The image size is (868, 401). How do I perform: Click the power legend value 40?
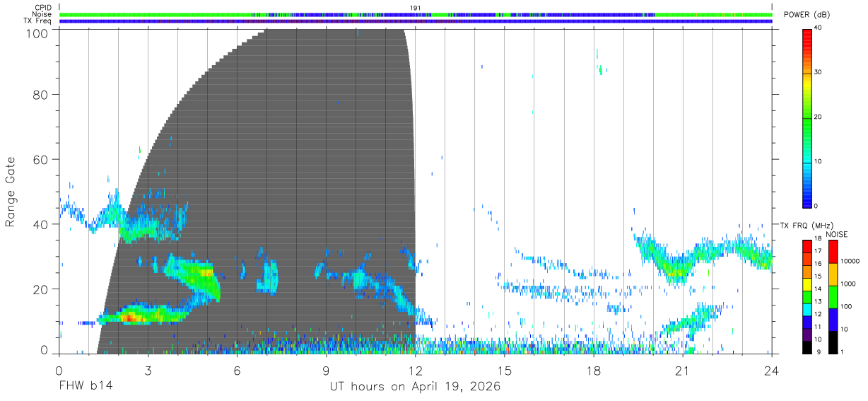(819, 28)
